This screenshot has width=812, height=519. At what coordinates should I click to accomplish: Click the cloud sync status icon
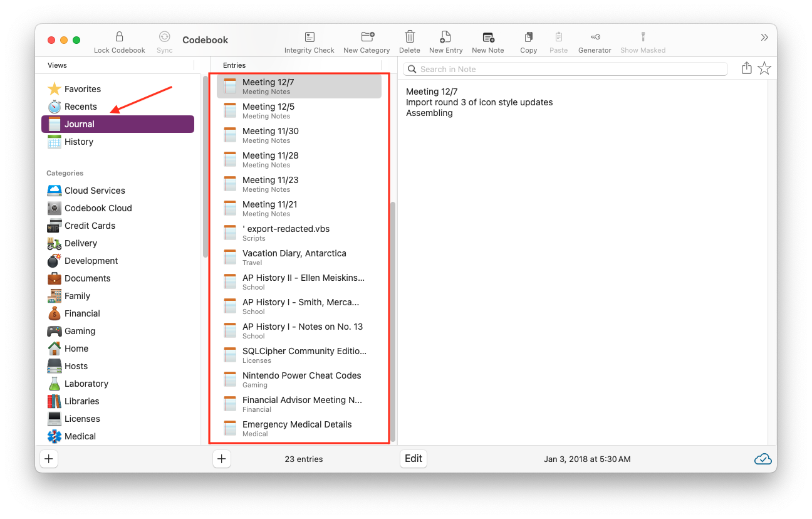763,459
